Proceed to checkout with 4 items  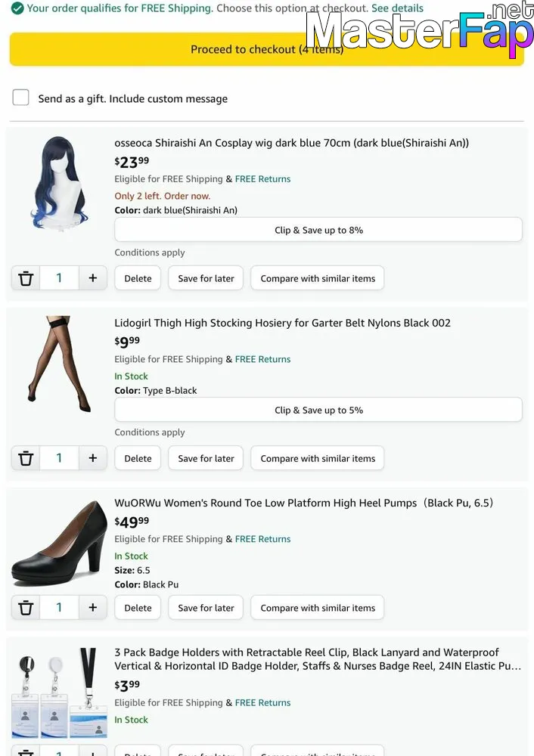[266, 50]
